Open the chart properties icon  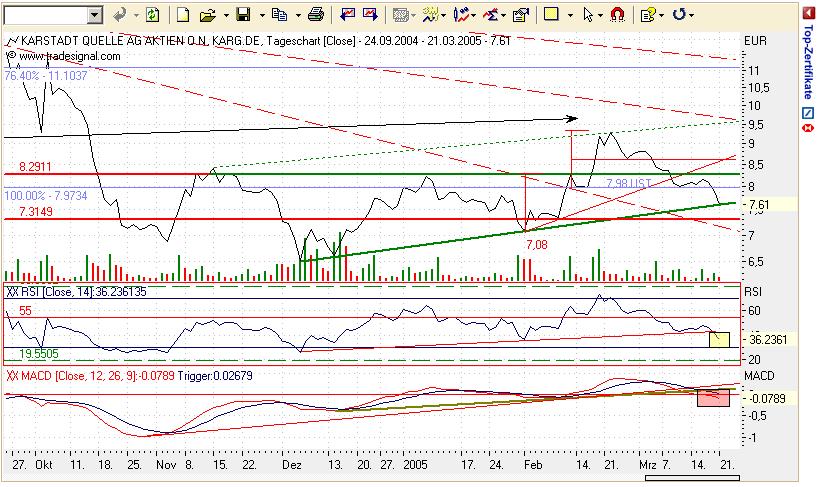(520, 15)
